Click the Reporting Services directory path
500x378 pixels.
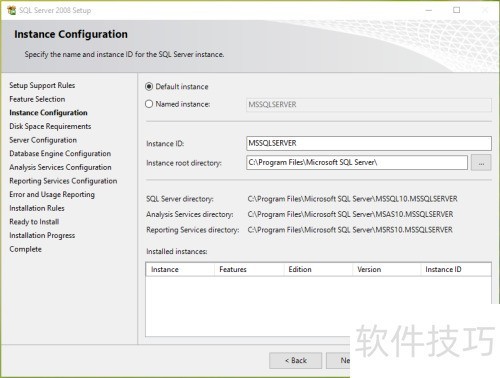350,230
